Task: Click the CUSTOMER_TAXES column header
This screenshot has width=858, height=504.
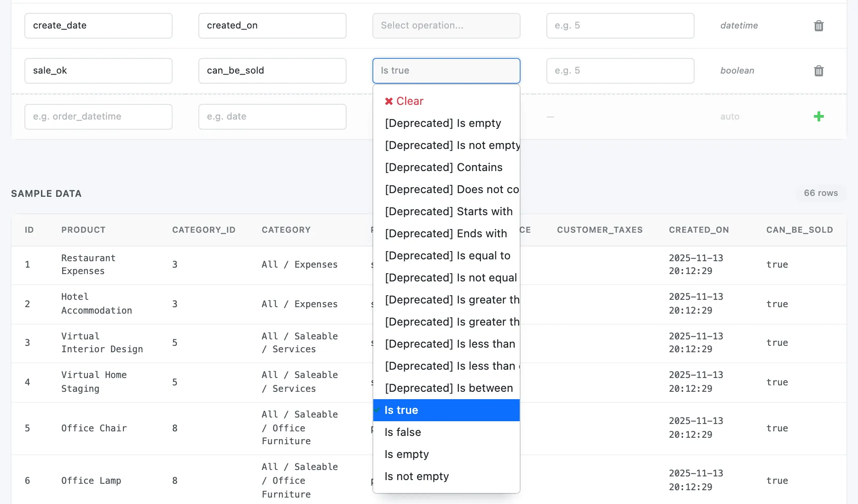Action: tap(600, 230)
